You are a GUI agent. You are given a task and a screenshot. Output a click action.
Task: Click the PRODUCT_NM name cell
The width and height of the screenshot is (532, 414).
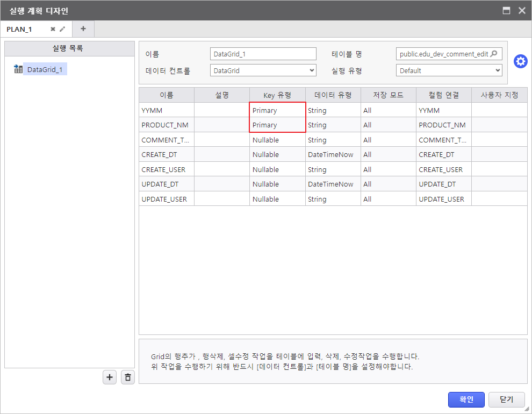coord(167,125)
